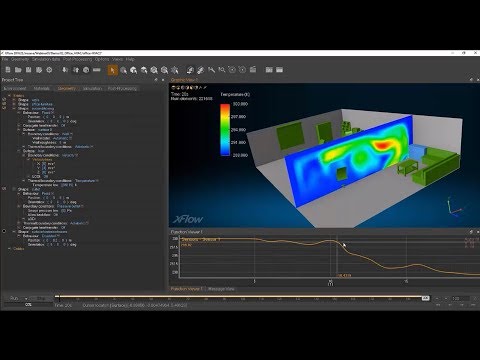Click the round sphere icon in toolbar
The width and height of the screenshot is (480, 360).
86,70
